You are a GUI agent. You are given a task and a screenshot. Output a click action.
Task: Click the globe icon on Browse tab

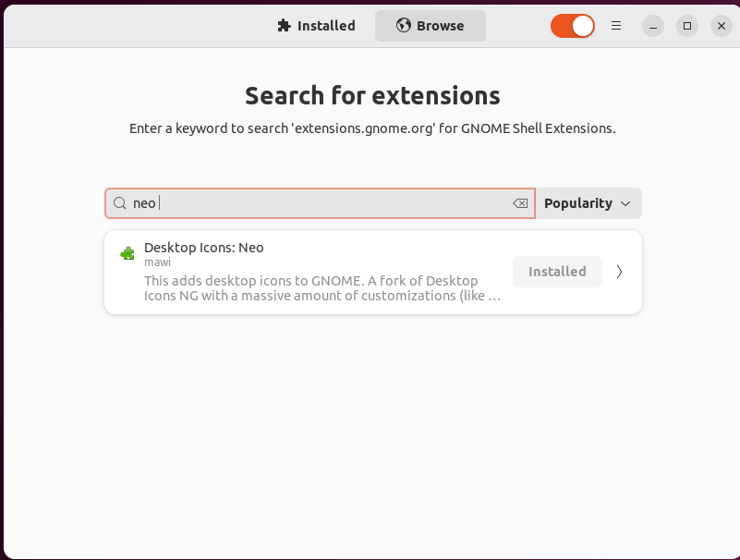coord(403,26)
